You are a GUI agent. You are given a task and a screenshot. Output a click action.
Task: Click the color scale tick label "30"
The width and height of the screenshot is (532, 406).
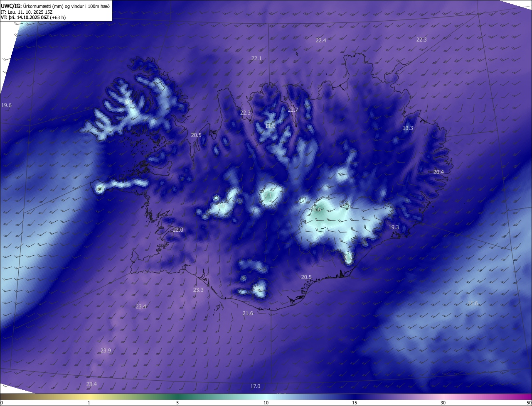coord(443,403)
